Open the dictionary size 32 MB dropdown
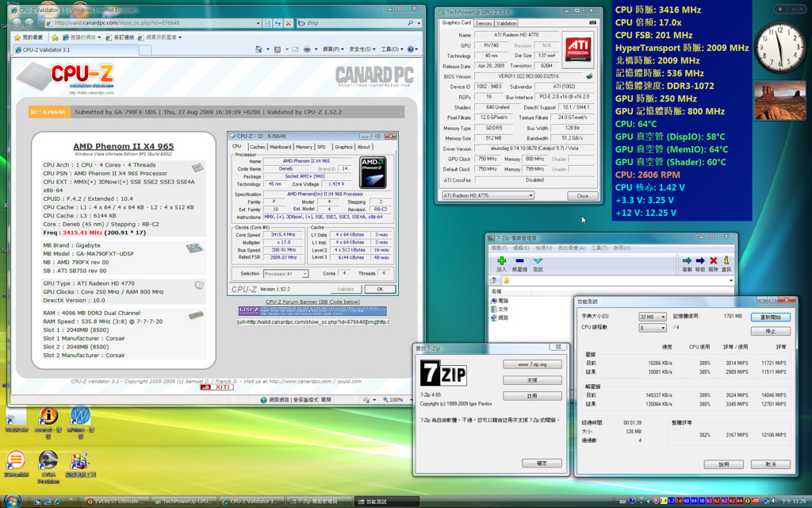This screenshot has height=508, width=812. pyautogui.click(x=652, y=316)
